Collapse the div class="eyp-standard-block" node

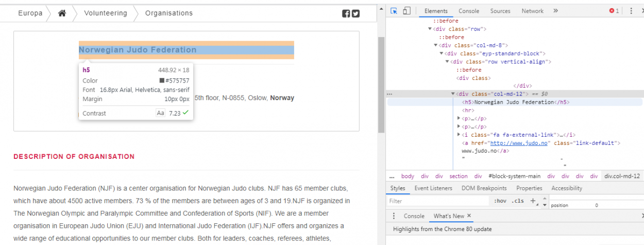[x=442, y=53]
